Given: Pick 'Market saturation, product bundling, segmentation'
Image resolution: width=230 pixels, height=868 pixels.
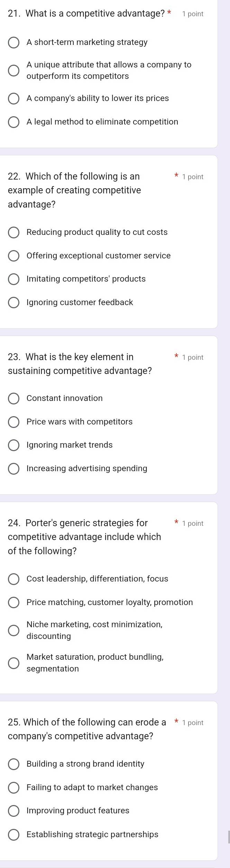Looking at the screenshot, I should pos(14,663).
